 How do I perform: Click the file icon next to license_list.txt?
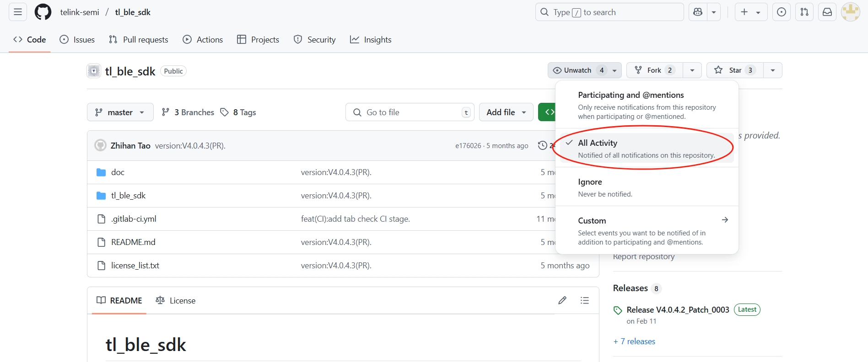(102, 266)
